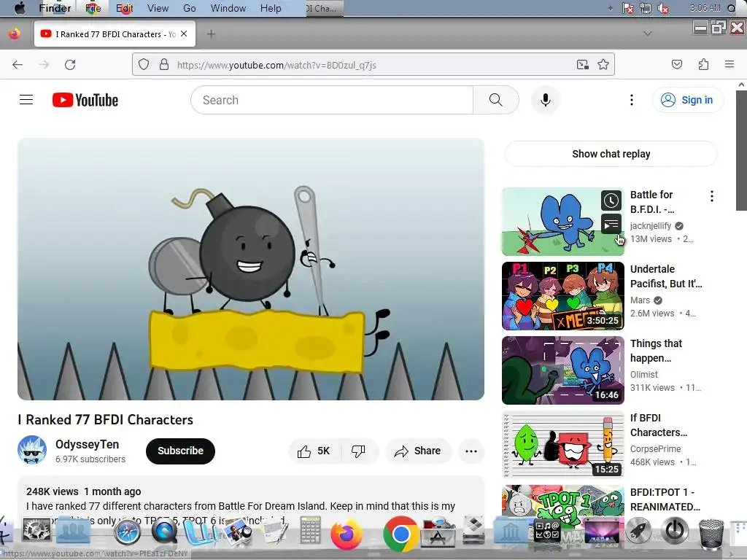Click Show chat replay

pos(611,154)
